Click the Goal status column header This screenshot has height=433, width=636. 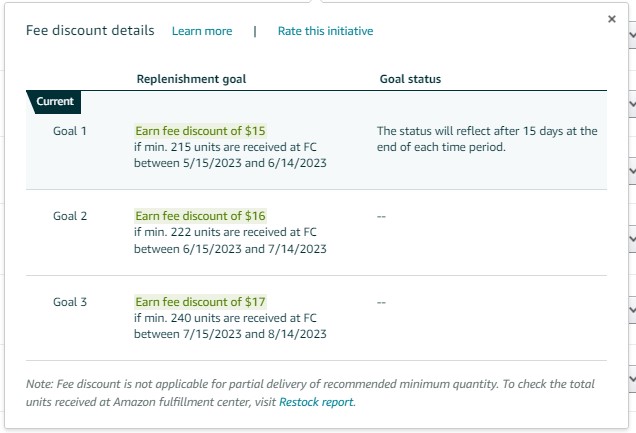click(410, 79)
